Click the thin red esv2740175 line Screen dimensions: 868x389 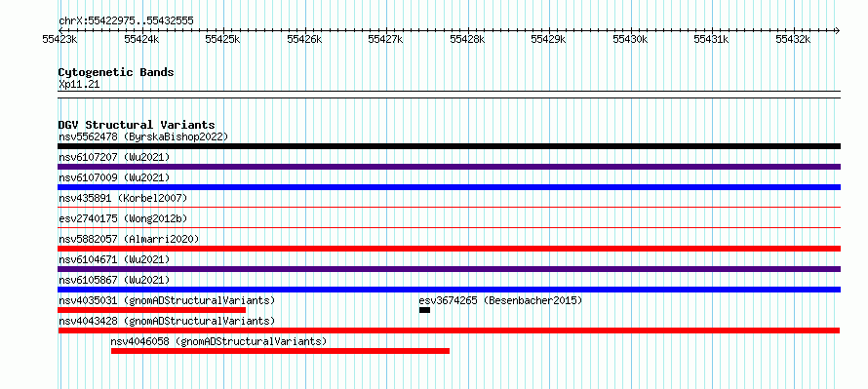[x=449, y=227]
